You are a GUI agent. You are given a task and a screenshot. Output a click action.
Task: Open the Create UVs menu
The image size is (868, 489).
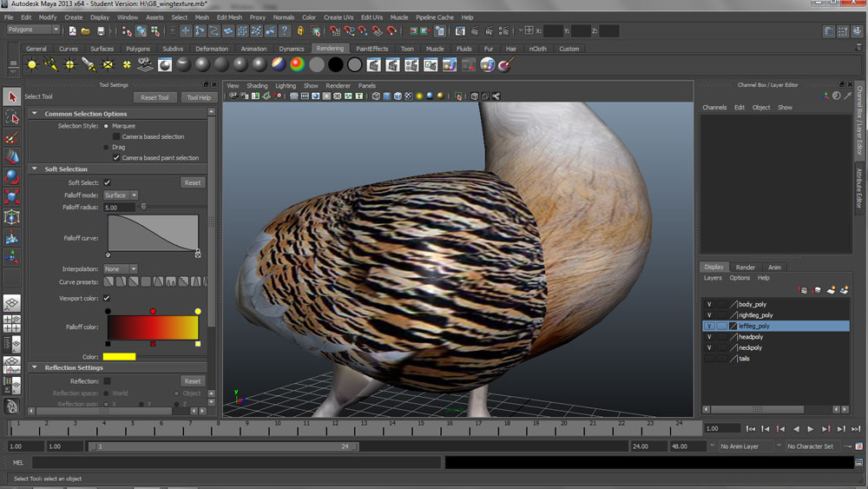[338, 17]
